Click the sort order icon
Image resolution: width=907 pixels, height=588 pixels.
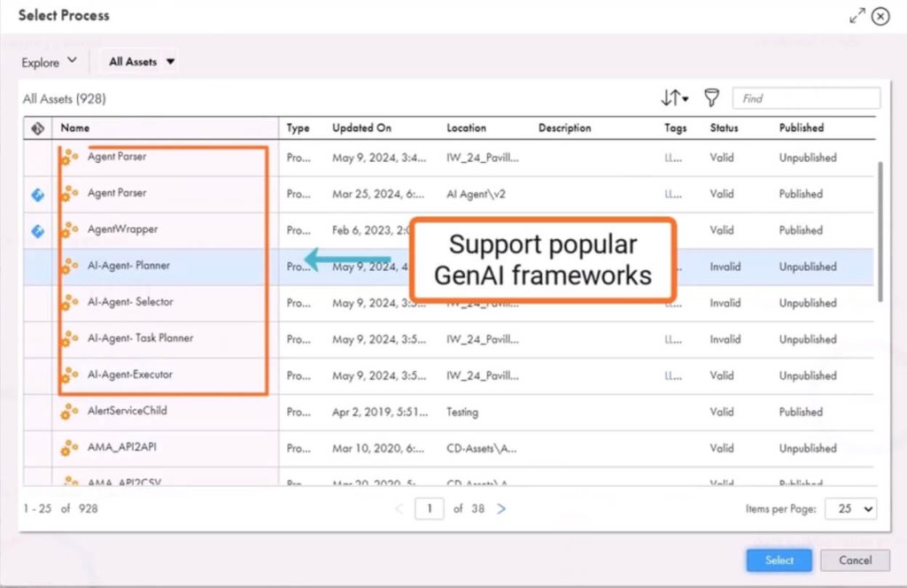click(x=674, y=98)
